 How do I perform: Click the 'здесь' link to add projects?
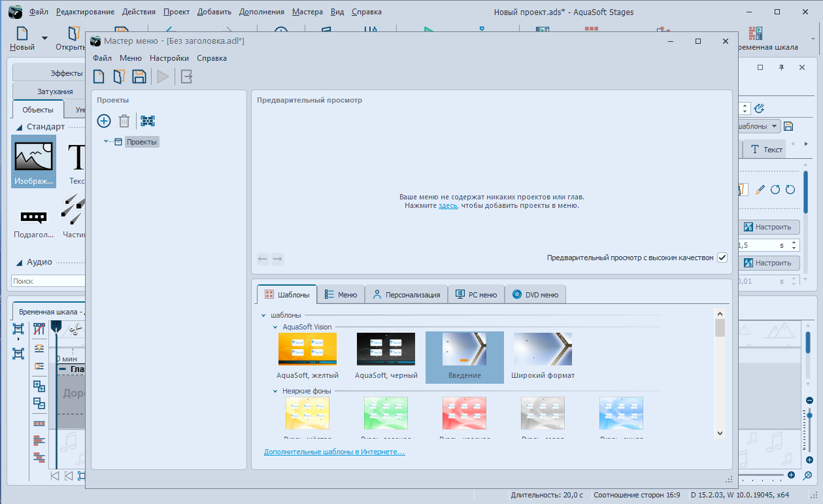pyautogui.click(x=448, y=205)
